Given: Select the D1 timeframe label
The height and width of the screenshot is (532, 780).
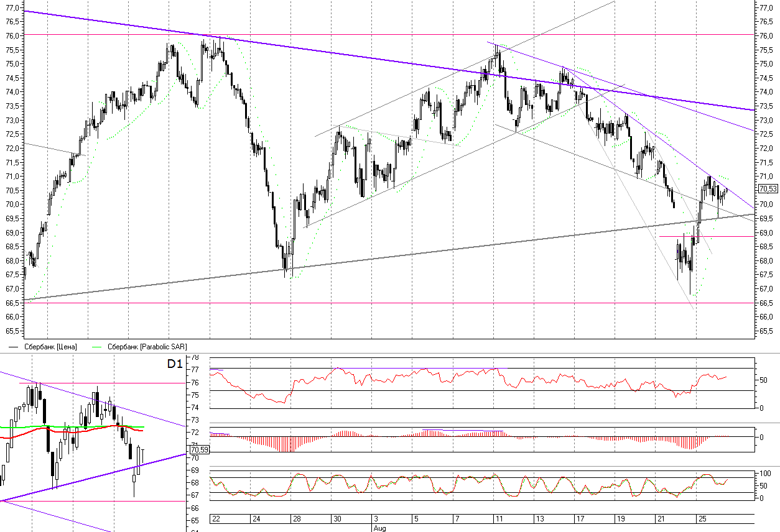Looking at the screenshot, I should point(175,364).
